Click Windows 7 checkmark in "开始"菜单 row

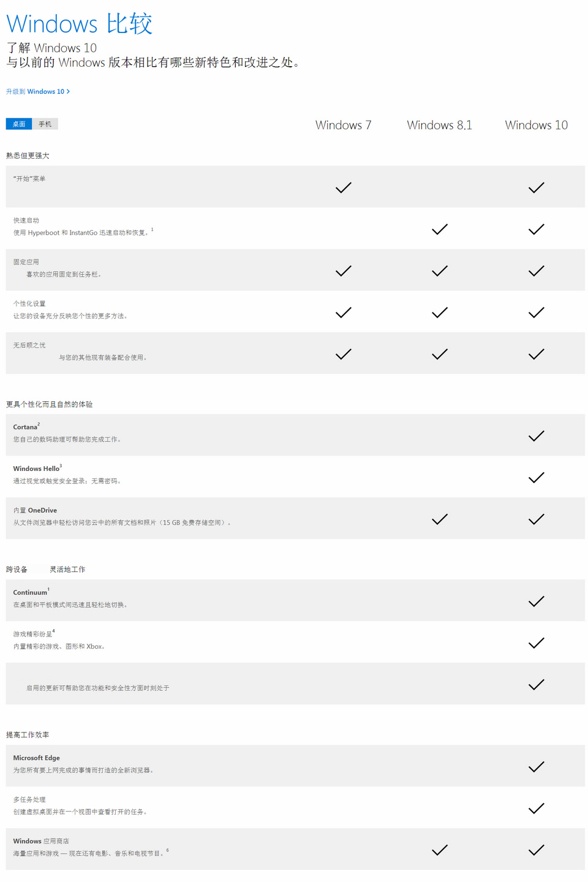pyautogui.click(x=344, y=187)
